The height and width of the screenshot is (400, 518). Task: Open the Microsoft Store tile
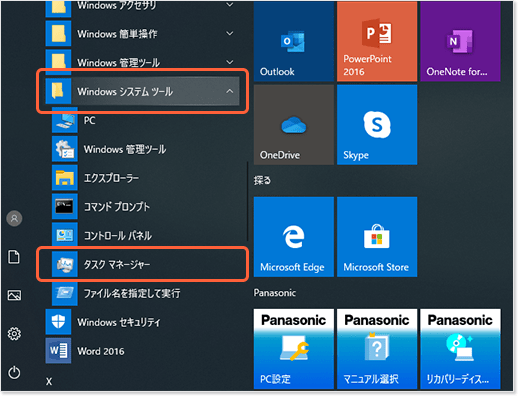377,237
